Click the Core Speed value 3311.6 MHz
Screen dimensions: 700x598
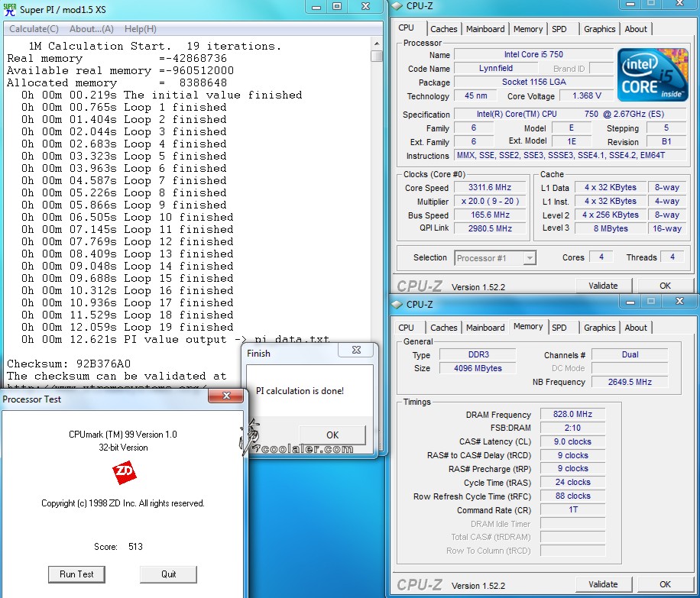tap(490, 187)
